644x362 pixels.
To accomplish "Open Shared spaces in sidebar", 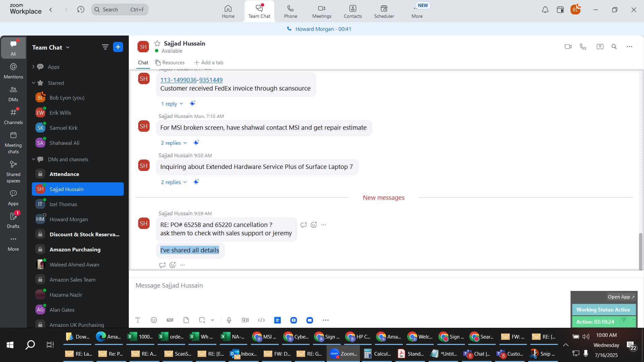I will pos(13,172).
